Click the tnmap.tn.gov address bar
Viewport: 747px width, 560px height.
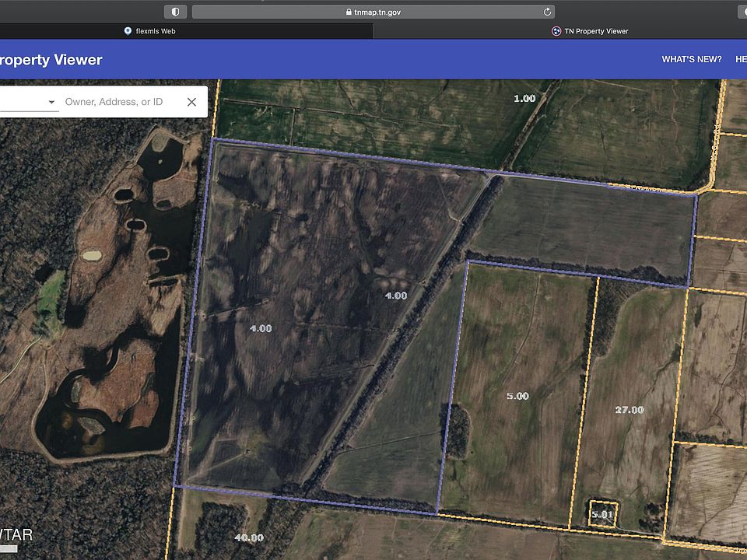pyautogui.click(x=372, y=12)
